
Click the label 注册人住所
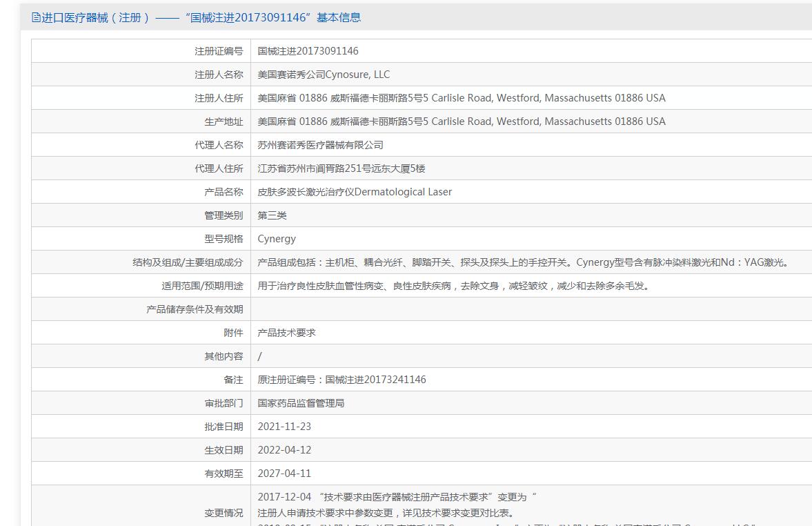pyautogui.click(x=219, y=98)
